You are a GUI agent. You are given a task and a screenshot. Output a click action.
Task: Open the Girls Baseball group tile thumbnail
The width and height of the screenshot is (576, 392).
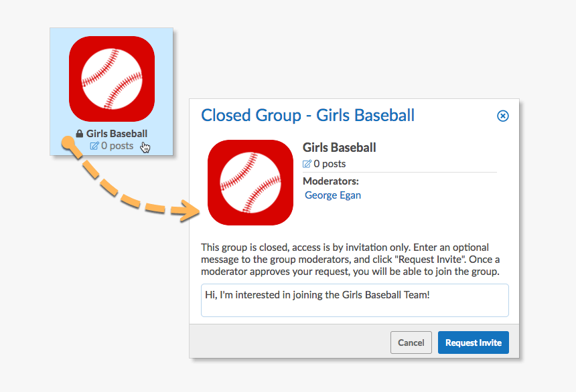pos(112,79)
